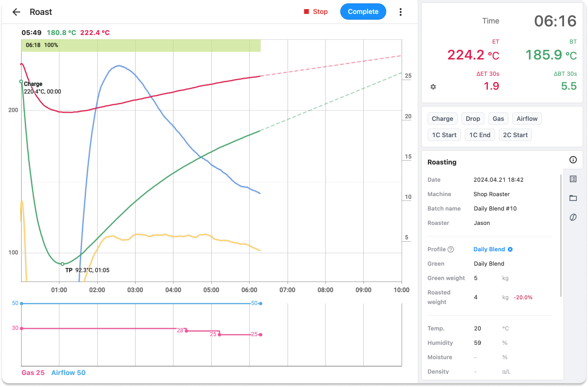This screenshot has height=387, width=588.
Task: Mark 2C Start event
Action: coord(515,135)
